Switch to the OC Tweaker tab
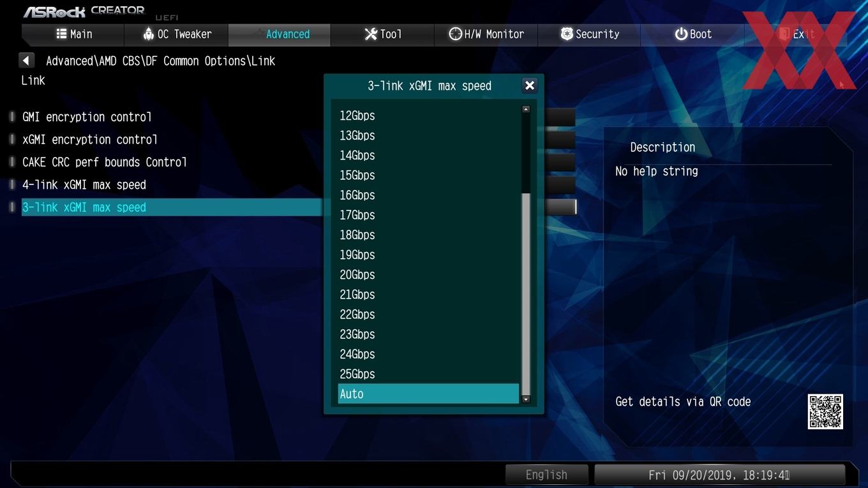The image size is (868, 488). (x=176, y=34)
